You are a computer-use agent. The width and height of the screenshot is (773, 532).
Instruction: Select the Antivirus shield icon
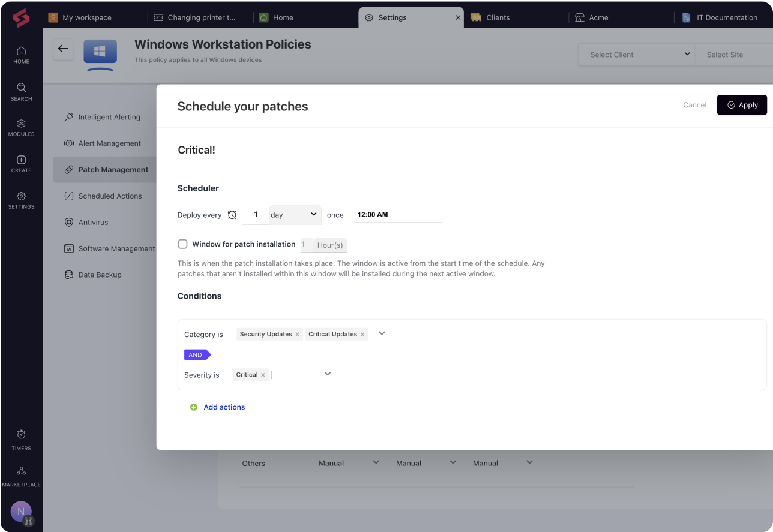point(68,222)
